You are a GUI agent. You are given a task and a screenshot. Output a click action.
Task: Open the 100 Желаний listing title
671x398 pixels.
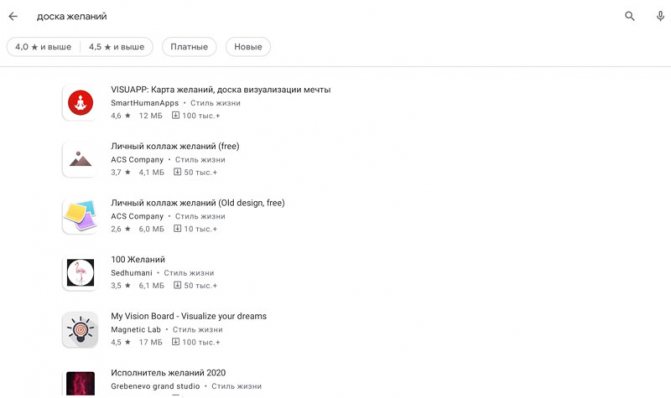[138, 259]
